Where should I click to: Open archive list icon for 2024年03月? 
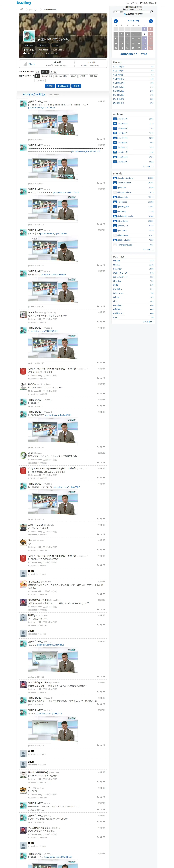pos(115,138)
